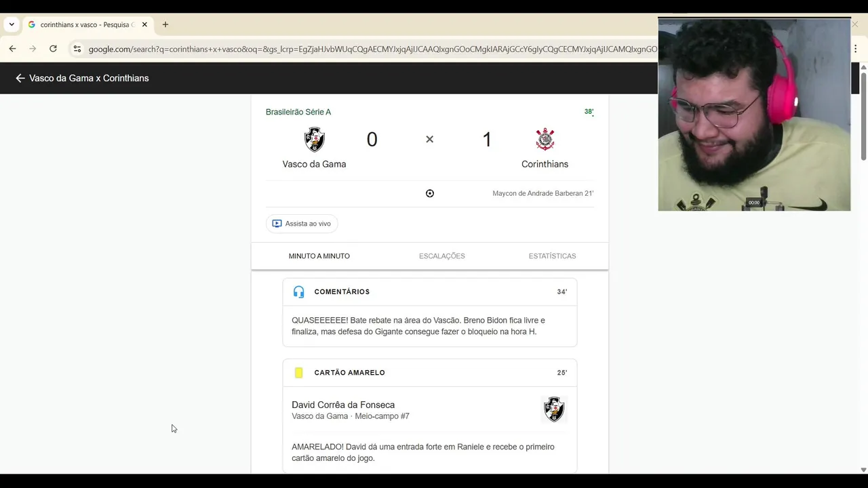Switch to ESTATÍSTICAS tab
868x488 pixels.
552,256
